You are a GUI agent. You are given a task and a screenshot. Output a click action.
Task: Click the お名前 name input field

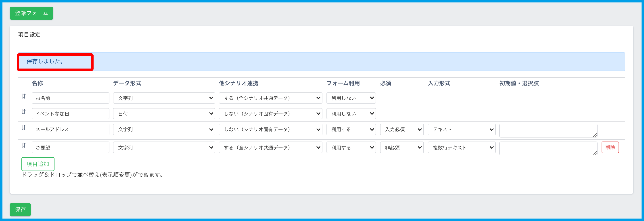[x=71, y=98]
